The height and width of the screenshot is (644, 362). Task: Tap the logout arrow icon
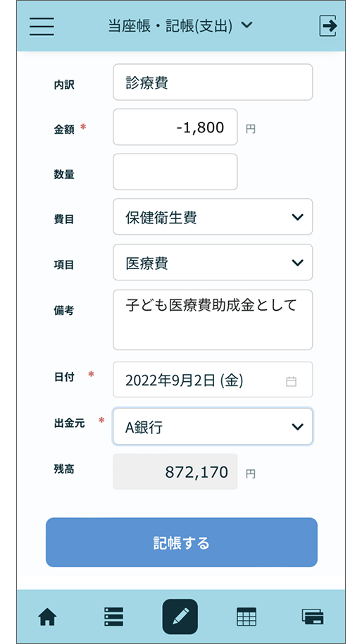(328, 26)
